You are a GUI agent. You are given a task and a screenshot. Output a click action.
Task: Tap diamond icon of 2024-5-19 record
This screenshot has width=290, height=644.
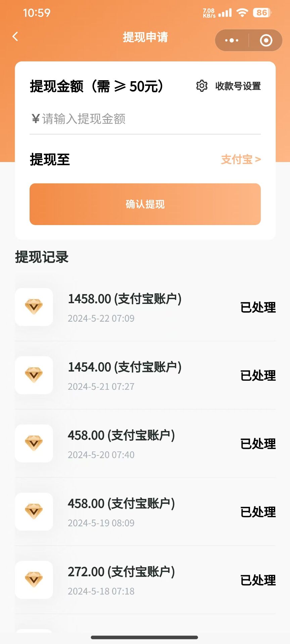click(34, 512)
